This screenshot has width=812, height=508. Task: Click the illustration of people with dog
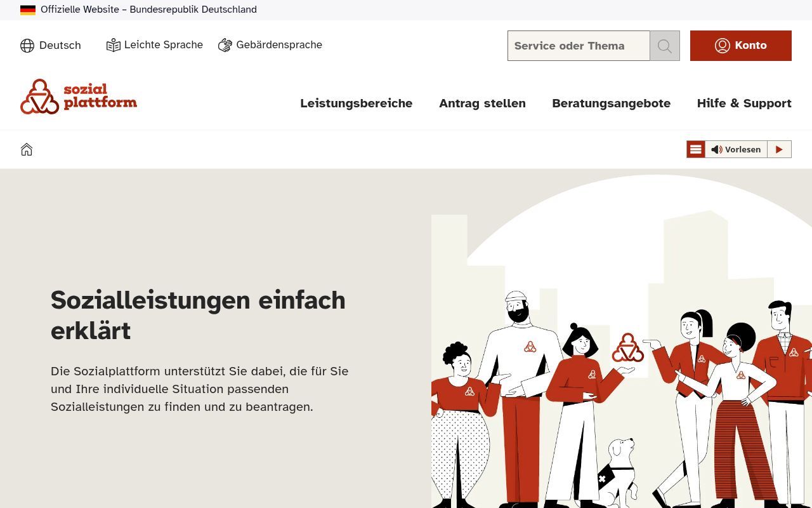[x=622, y=340]
